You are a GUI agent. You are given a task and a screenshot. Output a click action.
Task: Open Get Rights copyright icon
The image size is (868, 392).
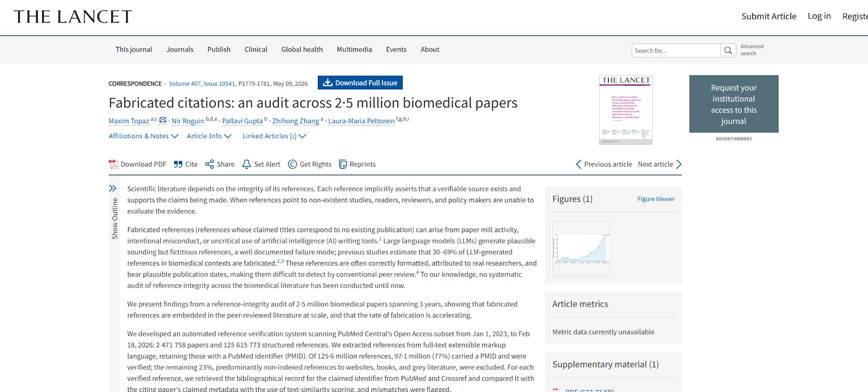pyautogui.click(x=292, y=164)
